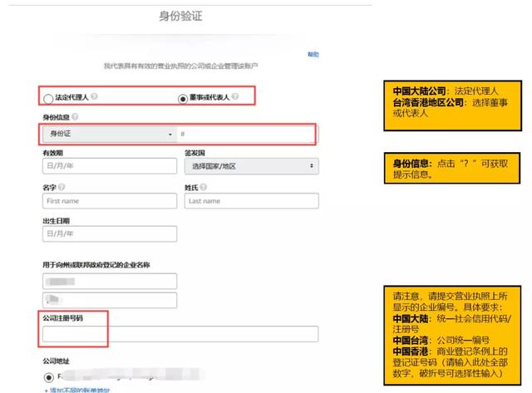Open the 身份证 ID type dropdown
The width and height of the screenshot is (532, 393).
(110, 134)
